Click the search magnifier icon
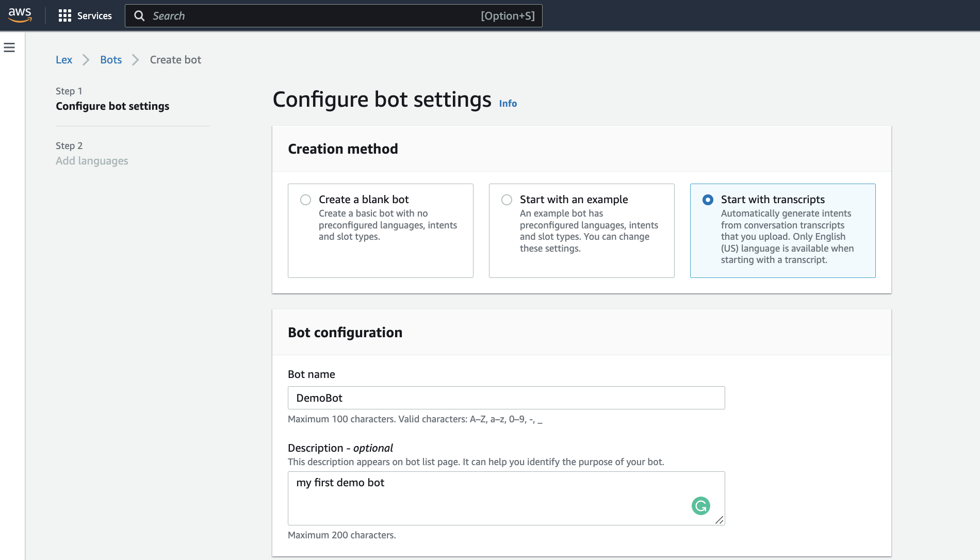The width and height of the screenshot is (980, 560). (139, 15)
